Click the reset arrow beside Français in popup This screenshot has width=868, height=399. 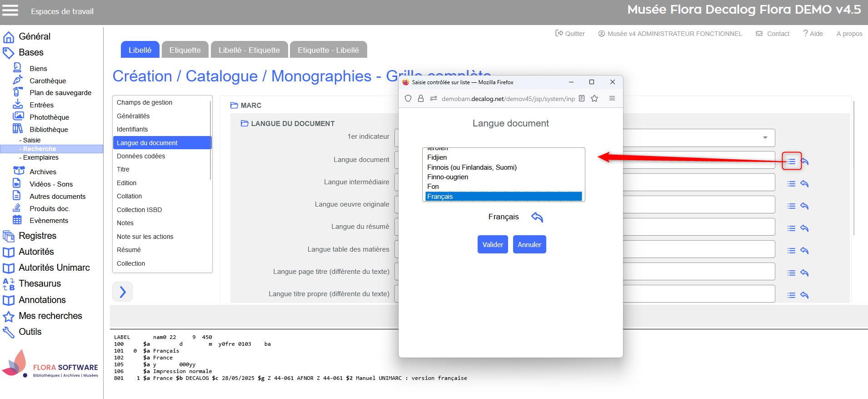pos(537,217)
